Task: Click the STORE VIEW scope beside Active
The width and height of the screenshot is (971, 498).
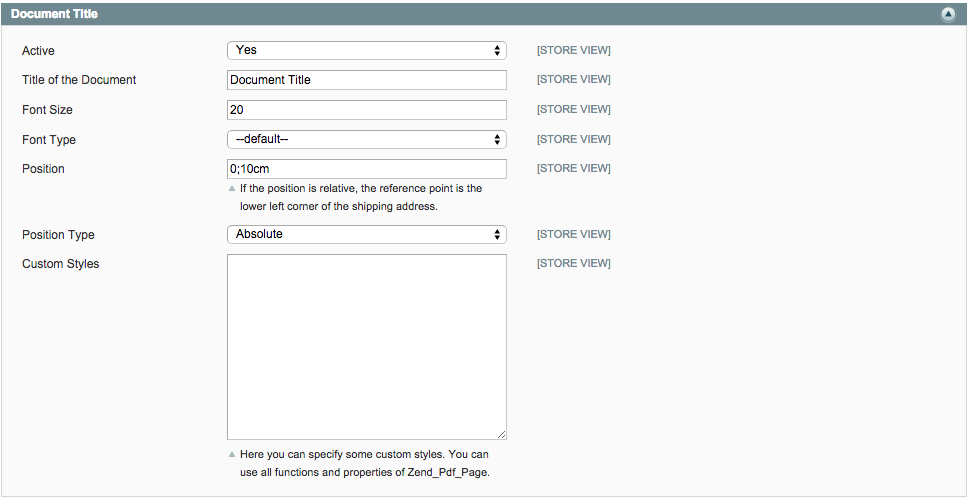Action: click(x=573, y=50)
